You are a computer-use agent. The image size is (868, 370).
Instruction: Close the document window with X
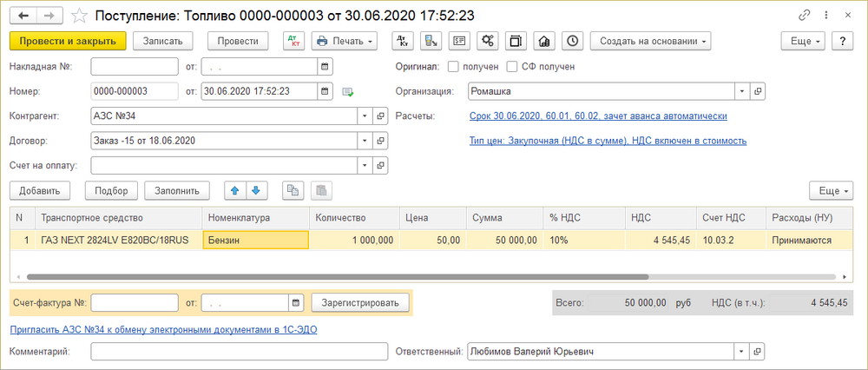(x=848, y=16)
